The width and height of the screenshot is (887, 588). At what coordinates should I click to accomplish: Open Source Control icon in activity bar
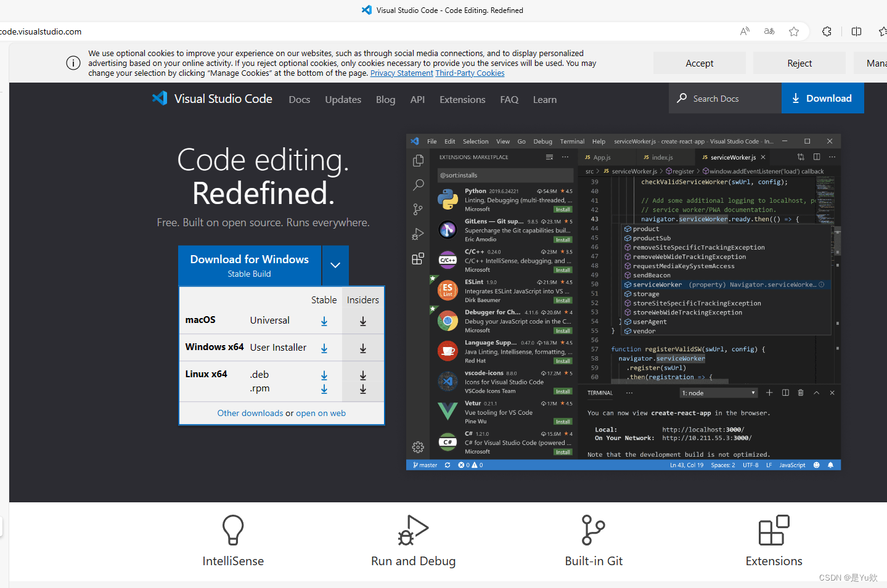[x=418, y=210]
